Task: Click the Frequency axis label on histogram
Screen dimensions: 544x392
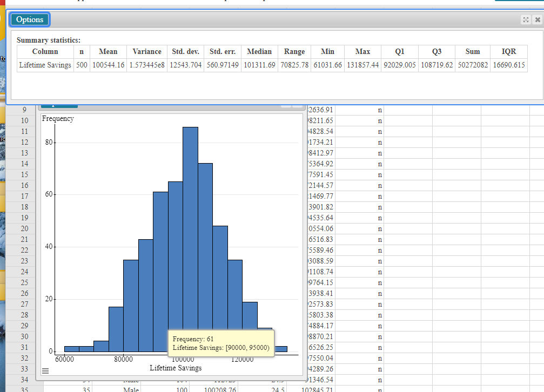Action: tap(58, 119)
